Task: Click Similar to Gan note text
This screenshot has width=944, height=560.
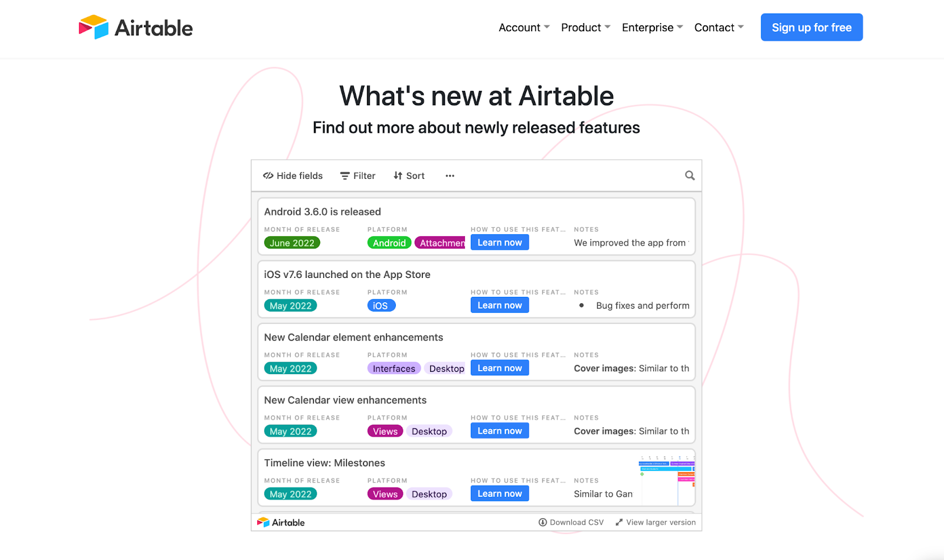Action: tap(603, 494)
